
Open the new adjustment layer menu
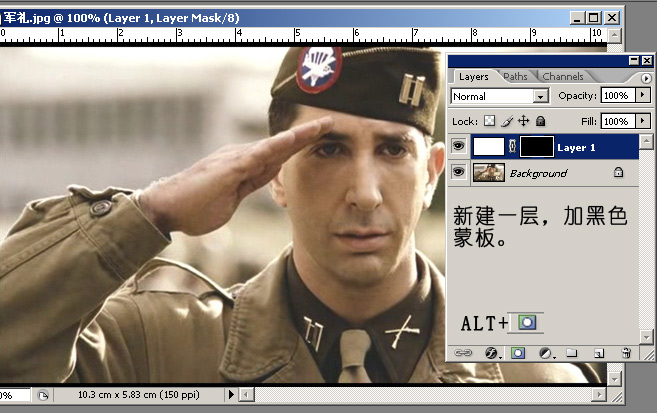point(546,354)
